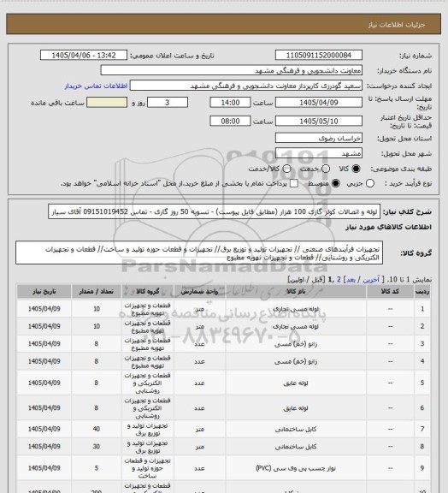The width and height of the screenshot is (448, 493).
Task: Click the yellow remaining hours field
Action: 107,103
